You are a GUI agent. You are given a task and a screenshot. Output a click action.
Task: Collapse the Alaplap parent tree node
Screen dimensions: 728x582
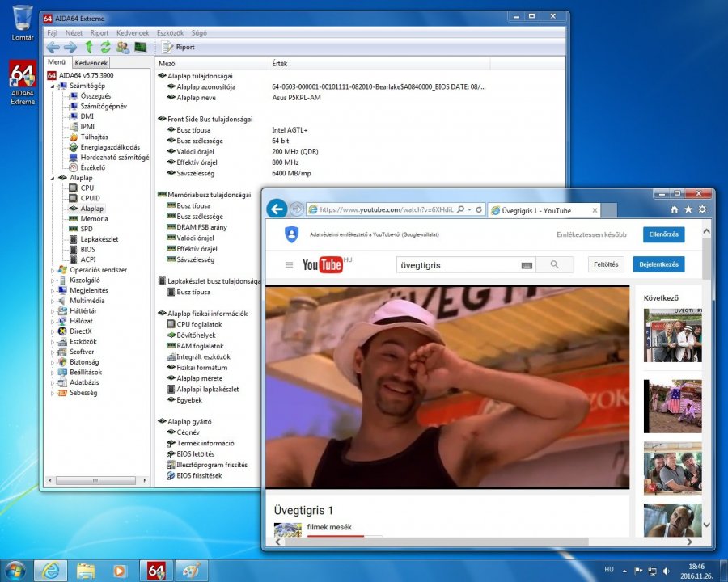[x=53, y=178]
